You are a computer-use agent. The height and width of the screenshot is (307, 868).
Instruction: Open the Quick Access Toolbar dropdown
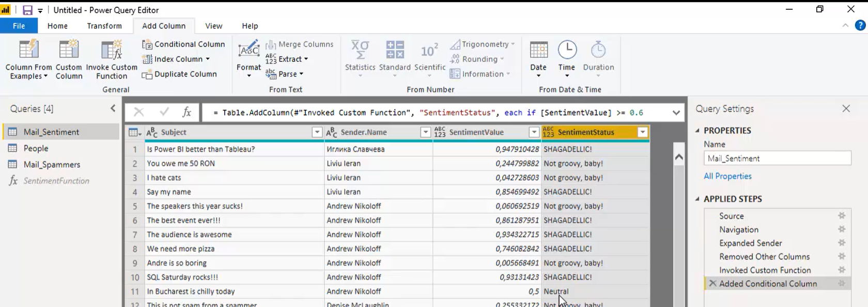(40, 10)
